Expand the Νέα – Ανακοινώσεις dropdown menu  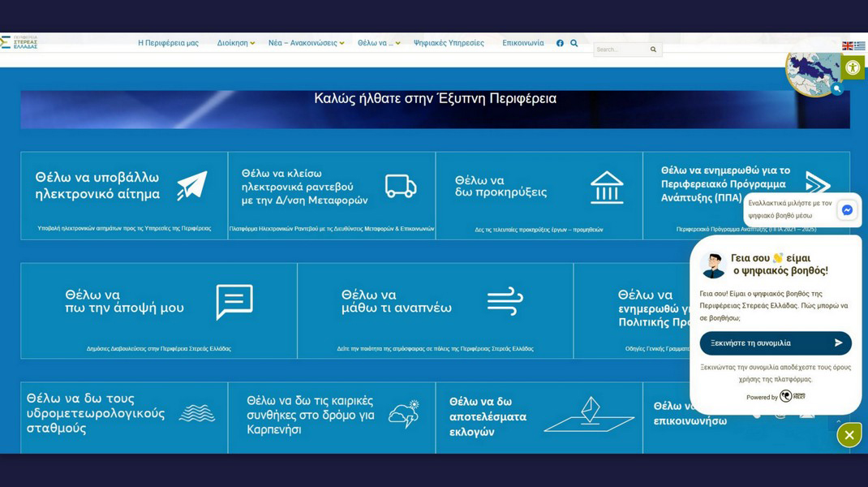tap(306, 43)
